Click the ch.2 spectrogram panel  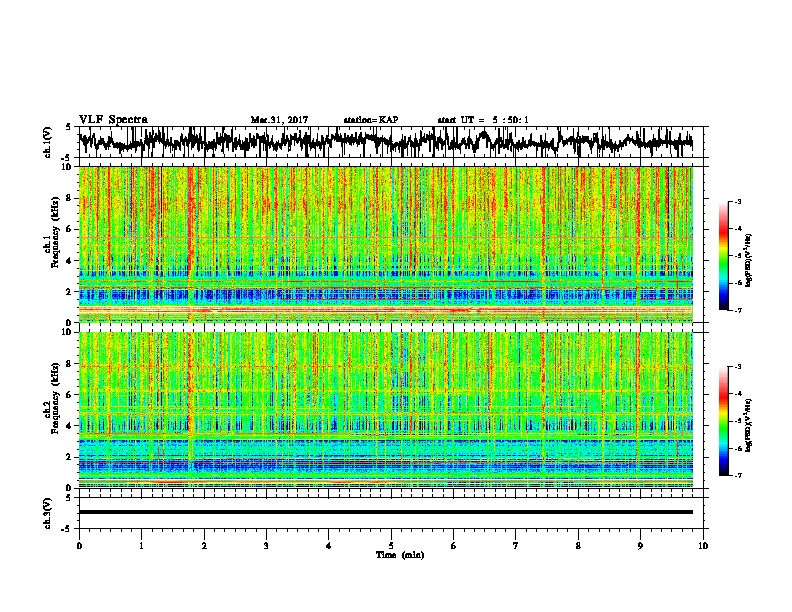click(x=386, y=410)
